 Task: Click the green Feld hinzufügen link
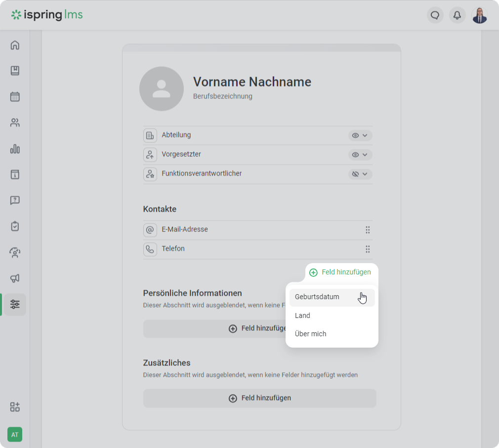(x=340, y=272)
